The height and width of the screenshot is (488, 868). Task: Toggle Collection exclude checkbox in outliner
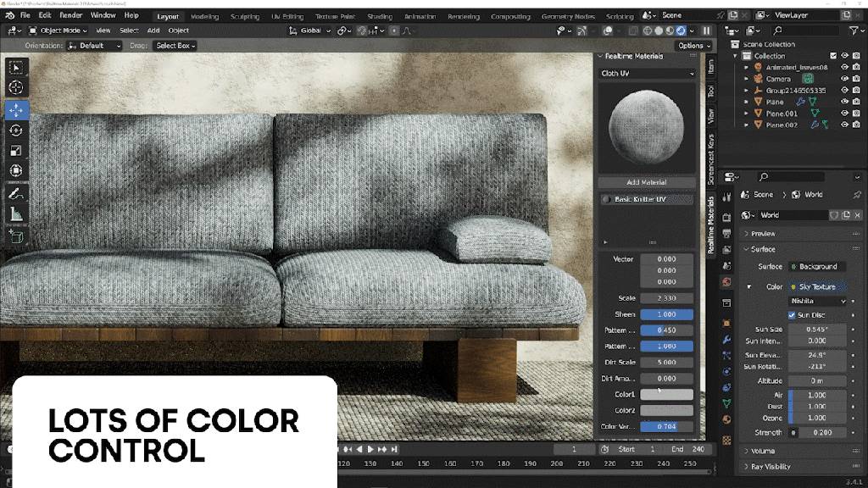(x=833, y=56)
